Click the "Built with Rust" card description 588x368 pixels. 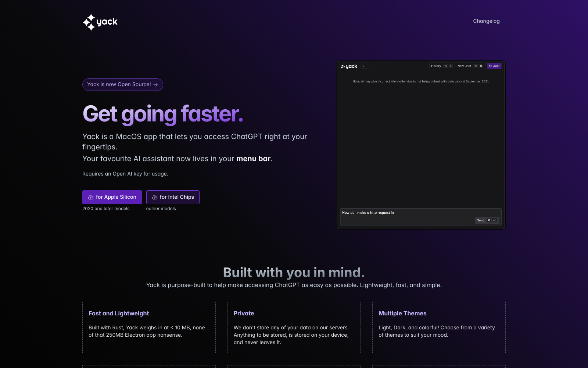147,331
